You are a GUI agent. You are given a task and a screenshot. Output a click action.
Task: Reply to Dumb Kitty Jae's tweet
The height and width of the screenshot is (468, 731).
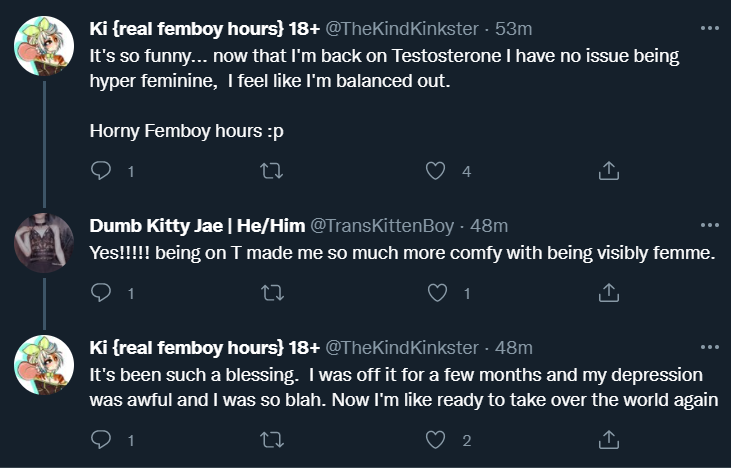[101, 293]
